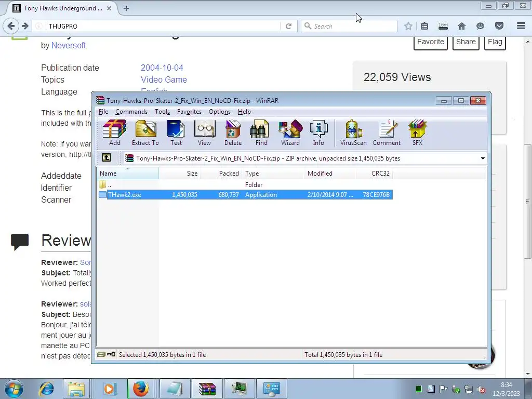Sort by the Modified column header
Screen dimensions: 532x399
(x=330, y=174)
